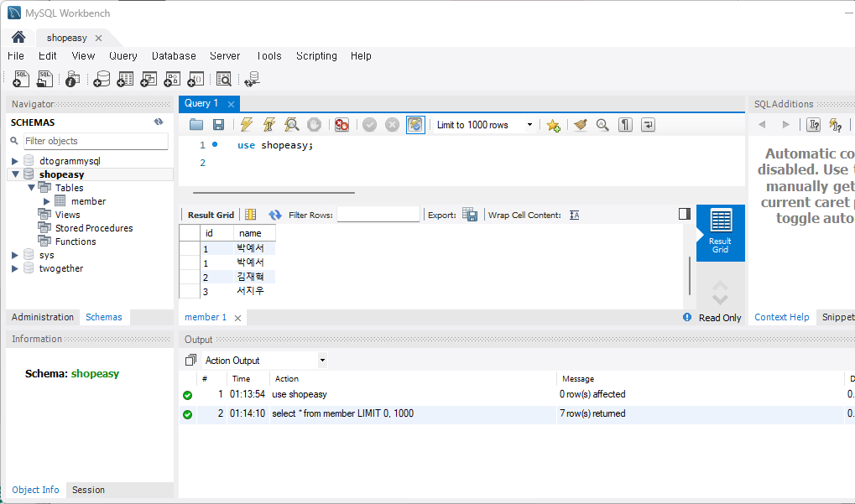Select the cell containing 서지우
855x504 pixels.
coord(254,291)
